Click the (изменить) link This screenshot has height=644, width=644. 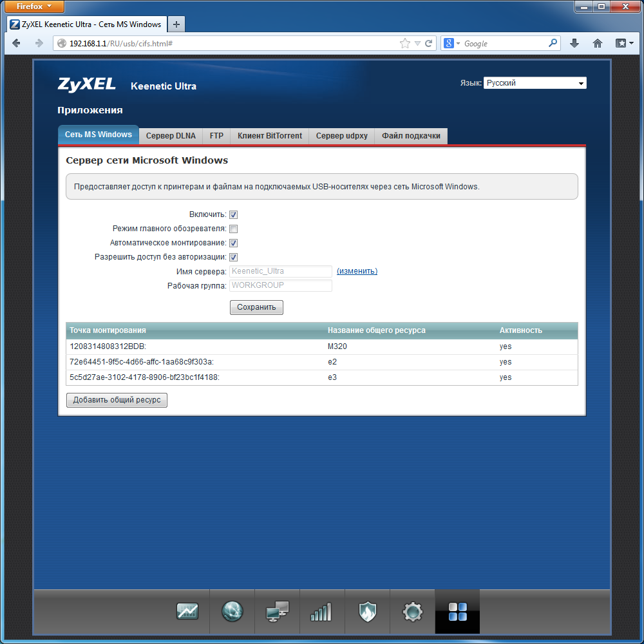click(x=357, y=271)
